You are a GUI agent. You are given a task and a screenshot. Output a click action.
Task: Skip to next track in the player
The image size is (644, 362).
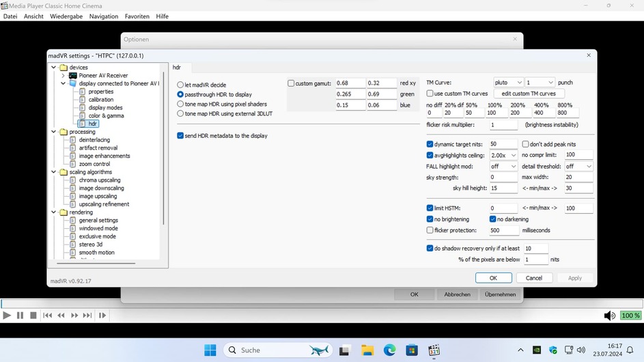click(x=87, y=315)
